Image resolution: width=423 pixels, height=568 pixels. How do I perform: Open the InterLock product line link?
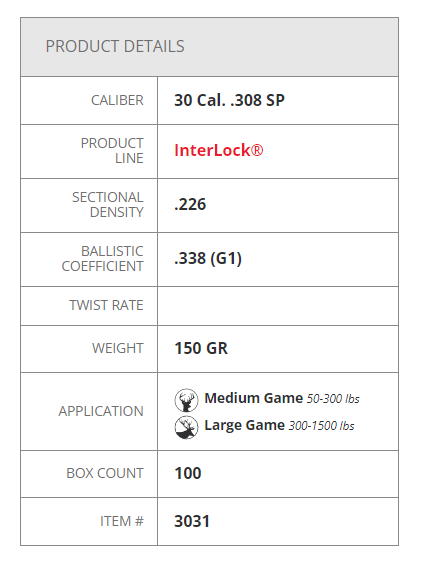point(218,150)
